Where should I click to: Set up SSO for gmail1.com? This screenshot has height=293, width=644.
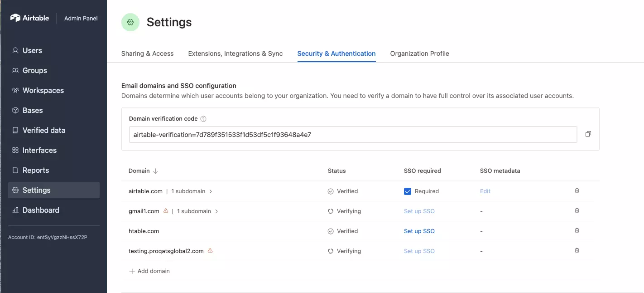pyautogui.click(x=419, y=211)
